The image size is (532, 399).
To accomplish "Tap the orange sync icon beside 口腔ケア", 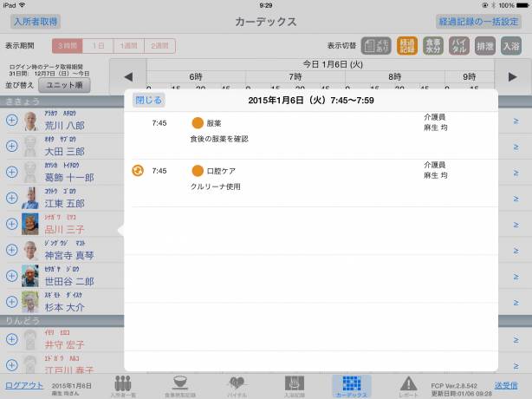I will [137, 170].
